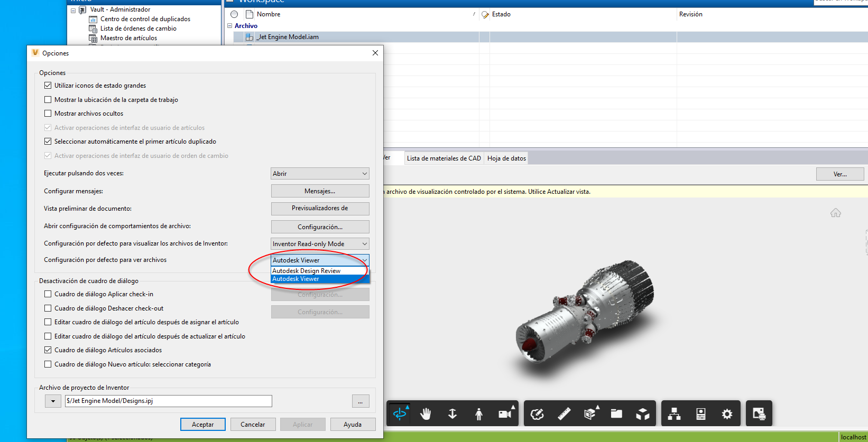Image resolution: width=868 pixels, height=442 pixels.
Task: Click Maestro de artículos icon
Action: pos(93,38)
